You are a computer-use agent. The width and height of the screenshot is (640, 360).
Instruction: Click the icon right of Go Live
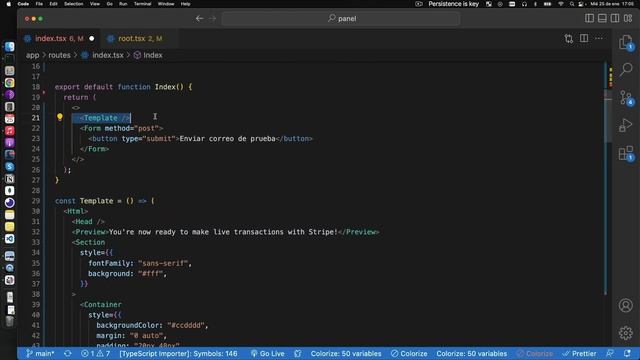click(x=298, y=353)
